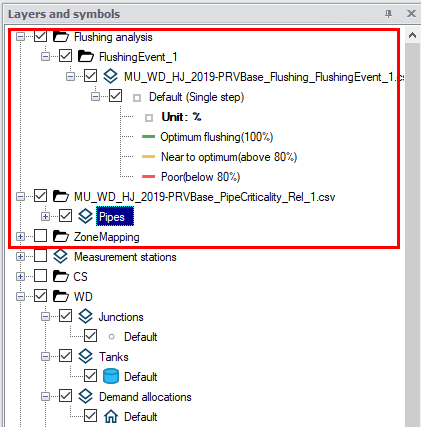Viewport: 421px width, 427px height.
Task: Click the folder icon next to ZoneMapping
Action: [x=61, y=236]
